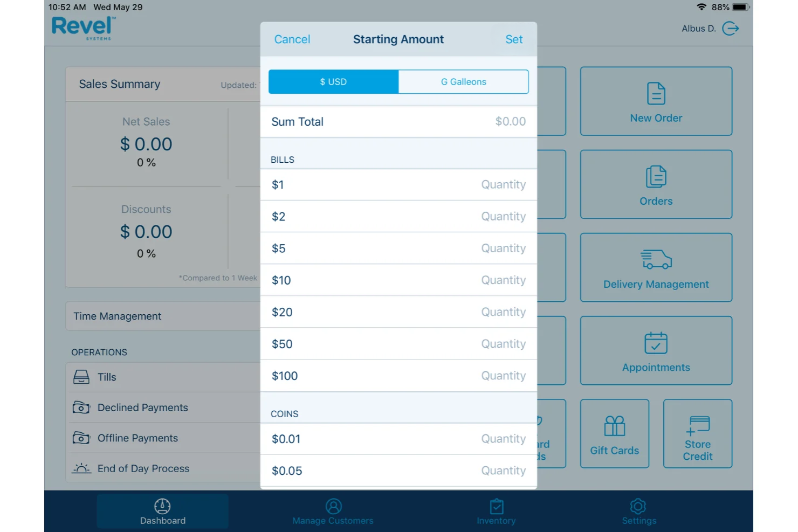Open Store Credit
Screen dimensions: 798x532
coord(697,433)
